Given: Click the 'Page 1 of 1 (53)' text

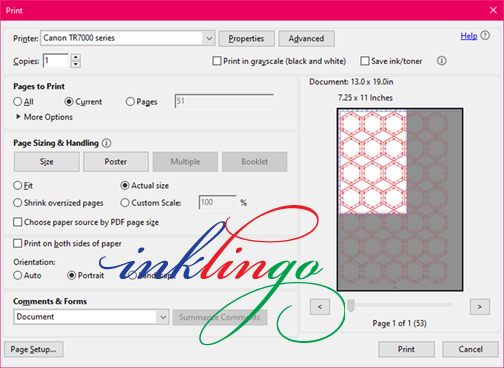Looking at the screenshot, I should pos(399,323).
